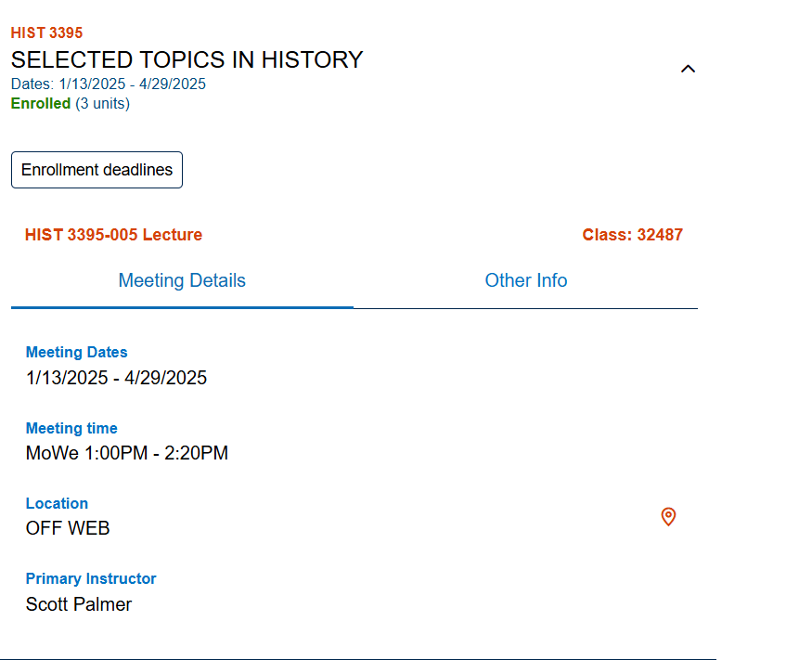Image resolution: width=812 pixels, height=660 pixels.
Task: Switch to the Other Info tab
Action: tap(525, 280)
